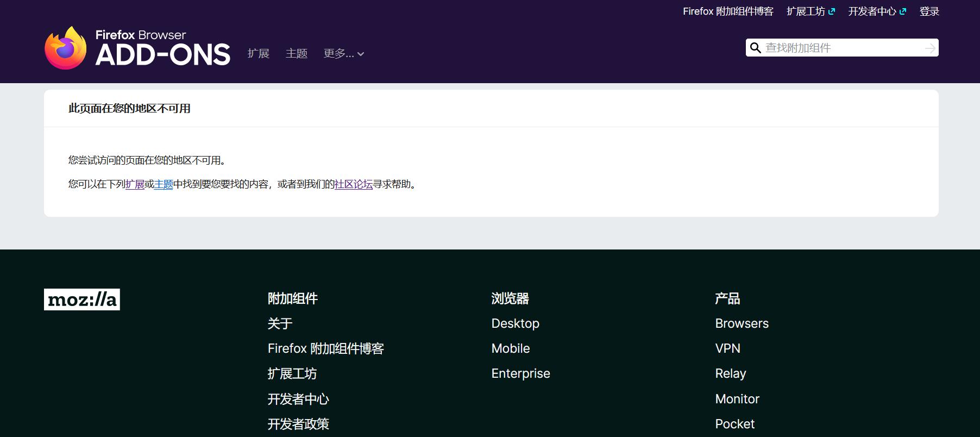
Task: Open the 扩展 navigation item
Action: click(x=259, y=53)
